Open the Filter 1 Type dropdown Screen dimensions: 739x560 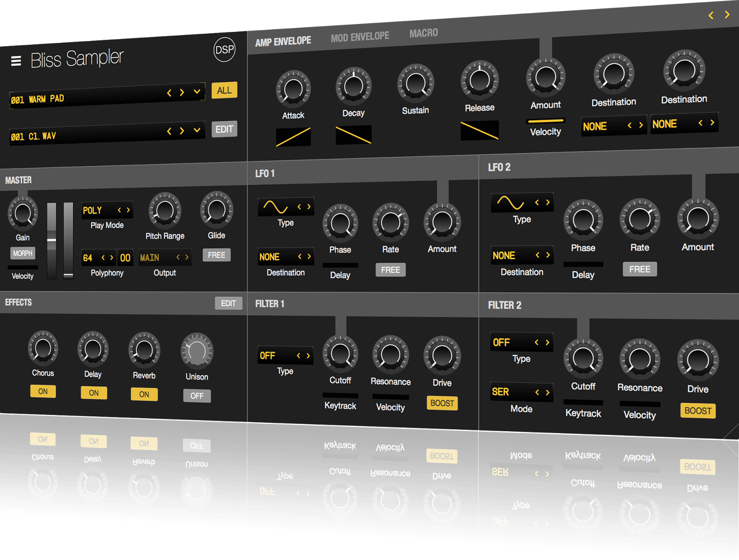(285, 355)
